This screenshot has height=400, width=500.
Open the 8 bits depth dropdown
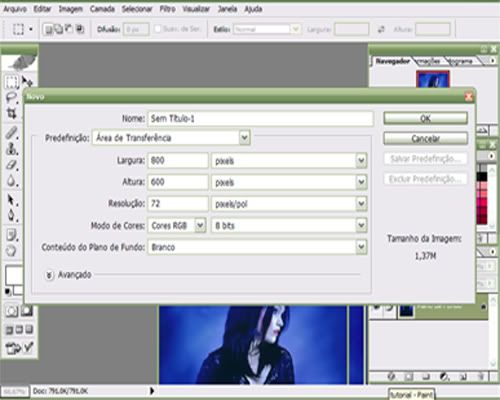tap(361, 225)
